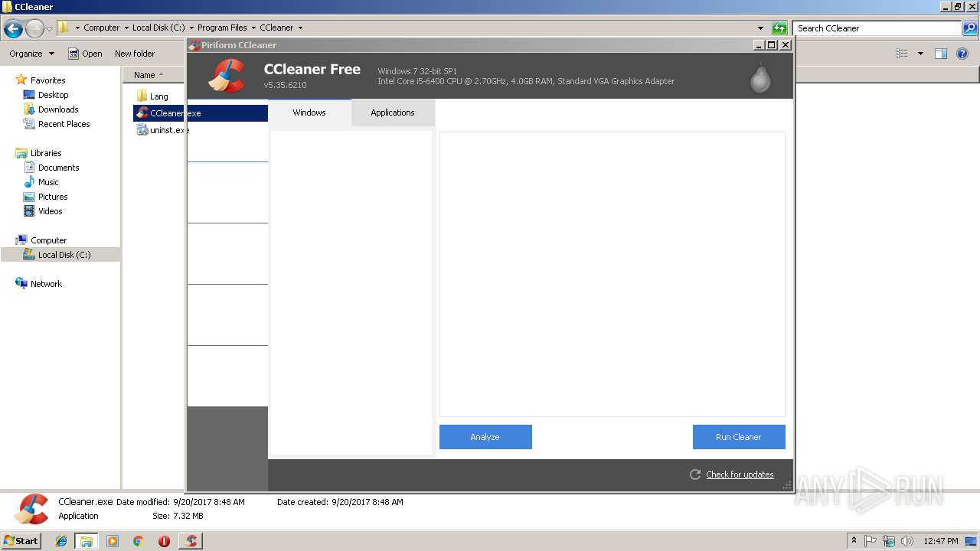Switch to the Applications tab
The width and height of the screenshot is (980, 551).
(393, 112)
